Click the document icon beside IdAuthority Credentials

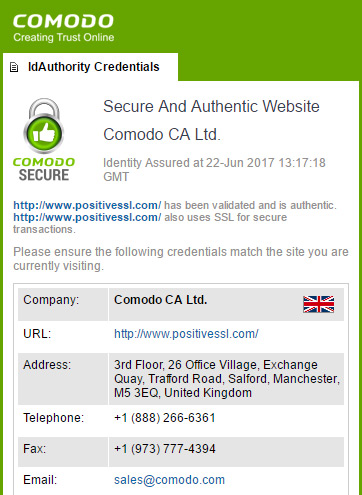pos(14,67)
